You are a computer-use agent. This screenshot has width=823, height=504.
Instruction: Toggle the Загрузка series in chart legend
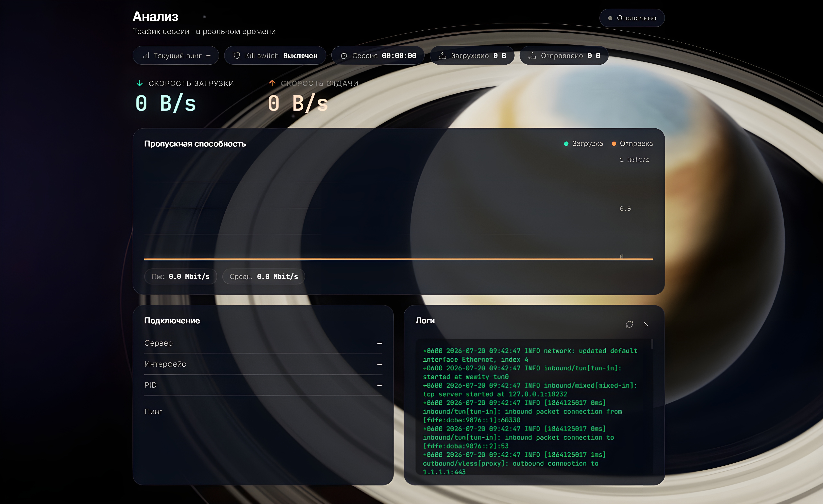(x=583, y=144)
